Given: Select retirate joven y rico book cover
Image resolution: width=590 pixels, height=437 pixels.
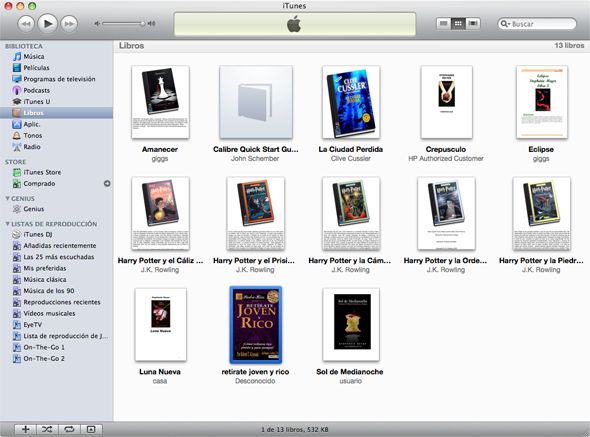Looking at the screenshot, I should pos(256,324).
